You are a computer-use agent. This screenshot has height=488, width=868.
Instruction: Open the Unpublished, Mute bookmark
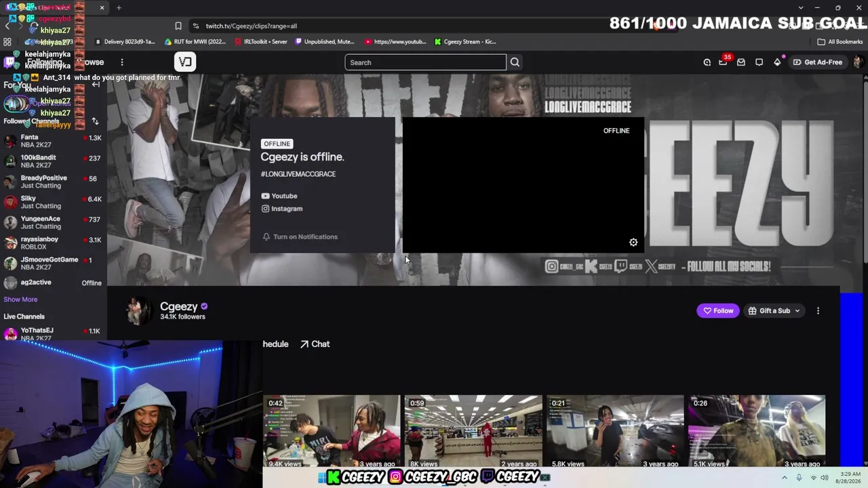325,41
